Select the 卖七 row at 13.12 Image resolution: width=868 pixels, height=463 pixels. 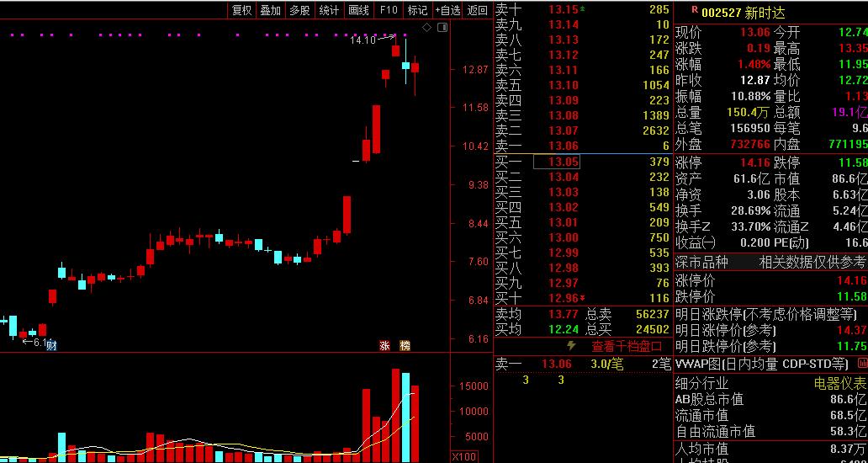(582, 55)
